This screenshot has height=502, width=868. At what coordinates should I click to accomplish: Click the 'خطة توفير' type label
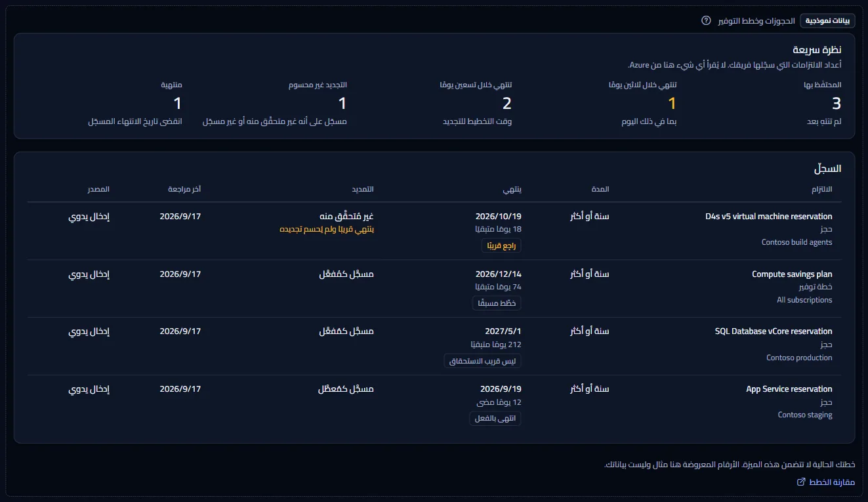816,287
